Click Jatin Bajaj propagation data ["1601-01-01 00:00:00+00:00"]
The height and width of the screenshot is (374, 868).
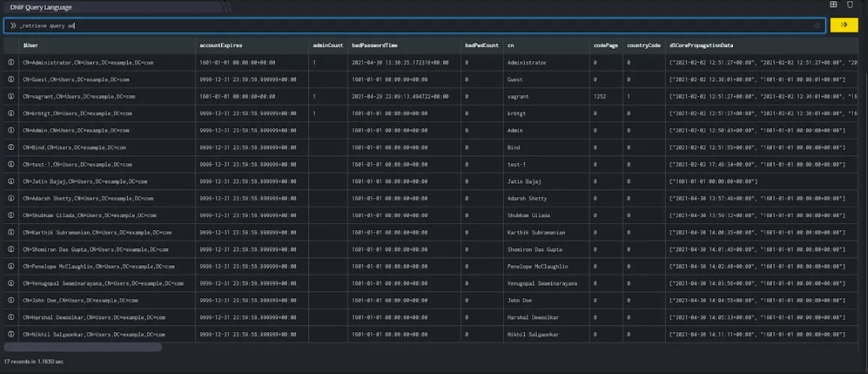(x=714, y=181)
